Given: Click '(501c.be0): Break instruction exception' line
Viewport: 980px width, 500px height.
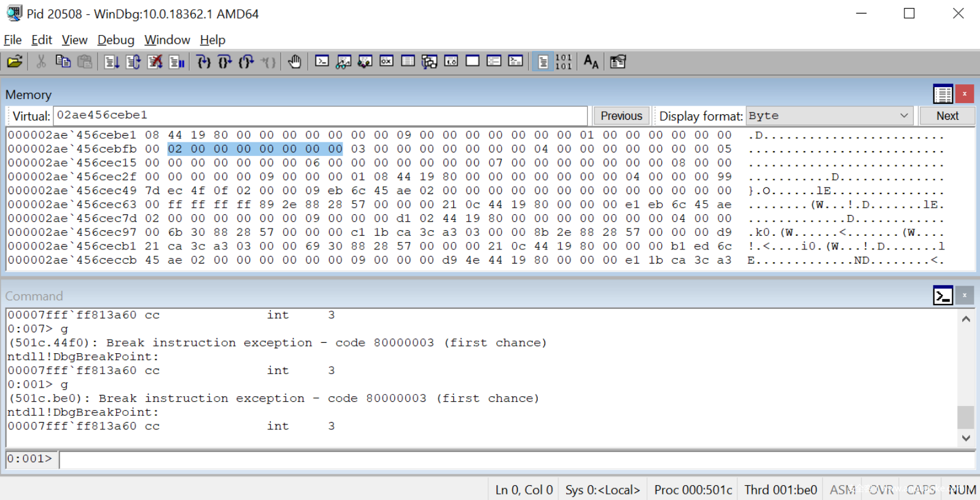Looking at the screenshot, I should 273,398.
